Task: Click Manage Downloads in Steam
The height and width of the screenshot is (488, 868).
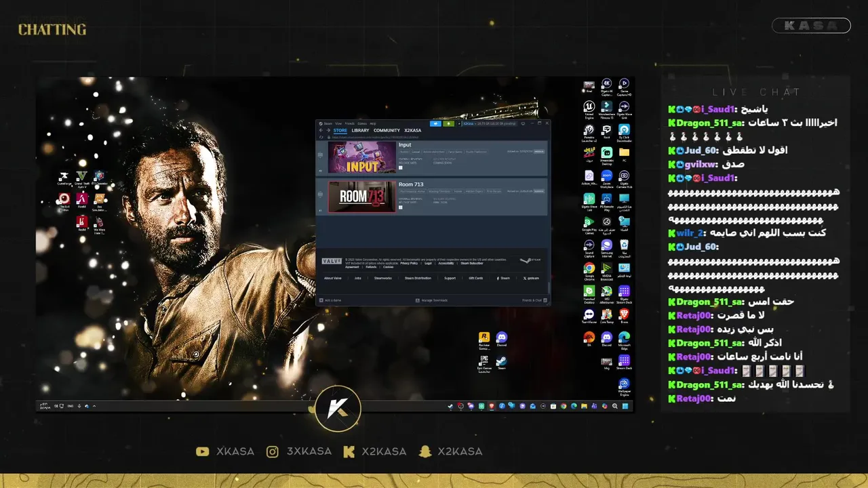Action: coord(432,300)
